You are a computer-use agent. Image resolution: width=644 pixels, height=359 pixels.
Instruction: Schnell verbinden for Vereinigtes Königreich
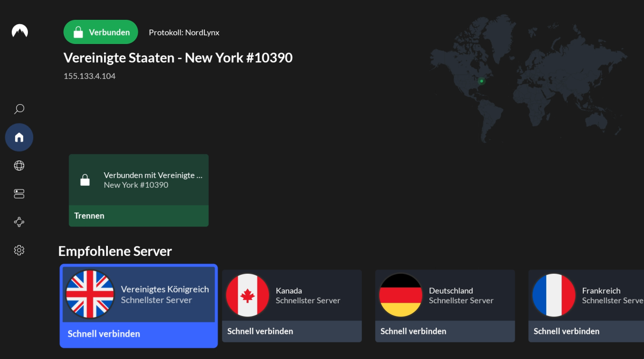pyautogui.click(x=138, y=334)
